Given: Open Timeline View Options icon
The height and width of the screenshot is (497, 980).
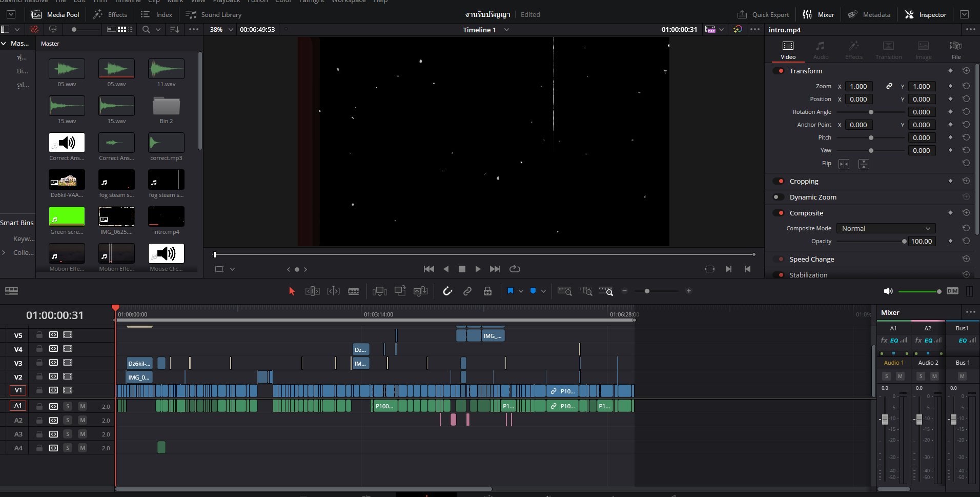Looking at the screenshot, I should 11,291.
